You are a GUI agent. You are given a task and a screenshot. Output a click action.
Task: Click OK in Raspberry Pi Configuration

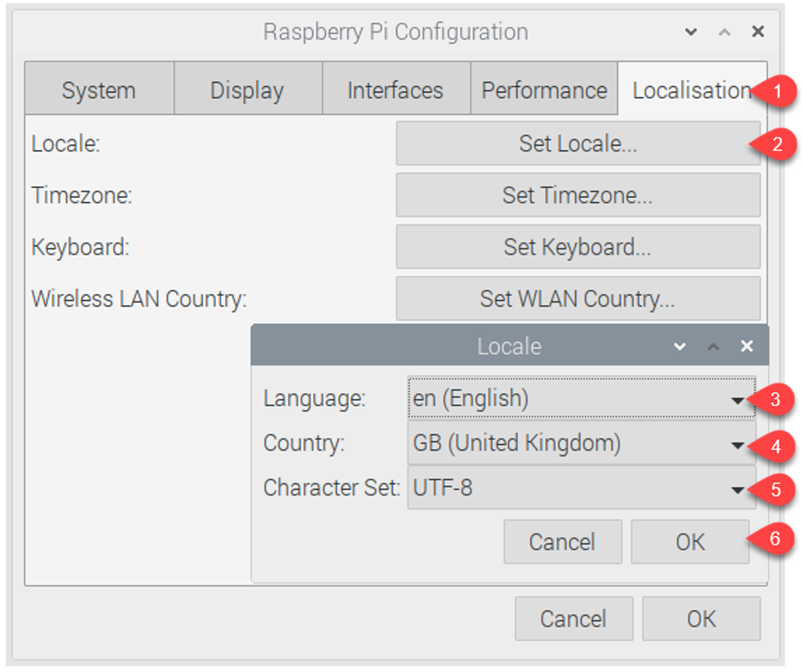(x=701, y=619)
